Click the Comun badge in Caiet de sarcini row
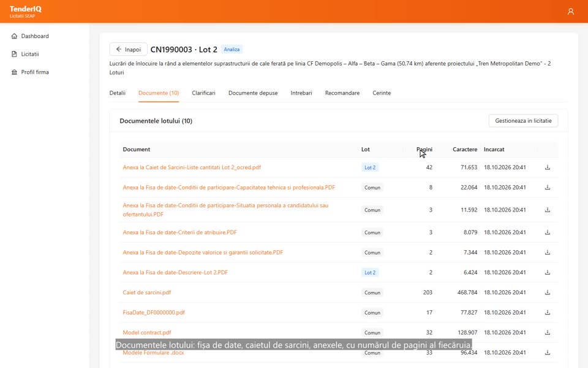 (x=372, y=293)
